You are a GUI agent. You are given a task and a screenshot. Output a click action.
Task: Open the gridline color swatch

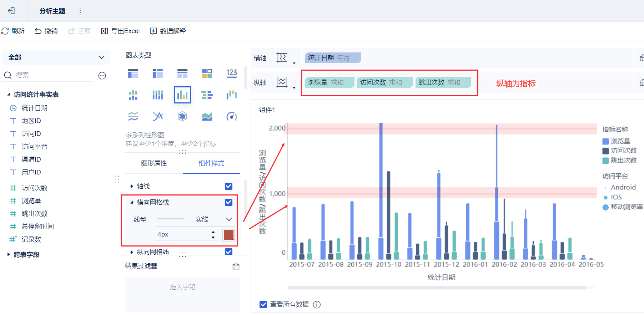(x=228, y=235)
